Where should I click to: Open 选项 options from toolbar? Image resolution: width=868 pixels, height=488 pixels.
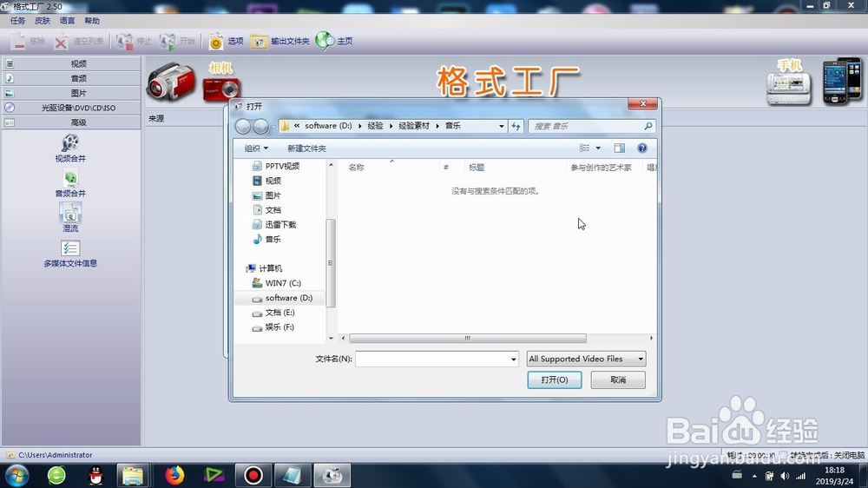[x=226, y=41]
